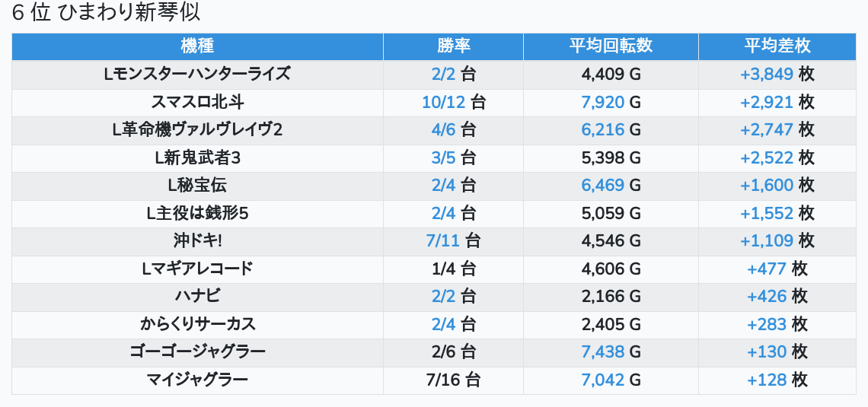868x407 pixels.
Task: Select the L主役は銭形5 row name
Action: (197, 213)
